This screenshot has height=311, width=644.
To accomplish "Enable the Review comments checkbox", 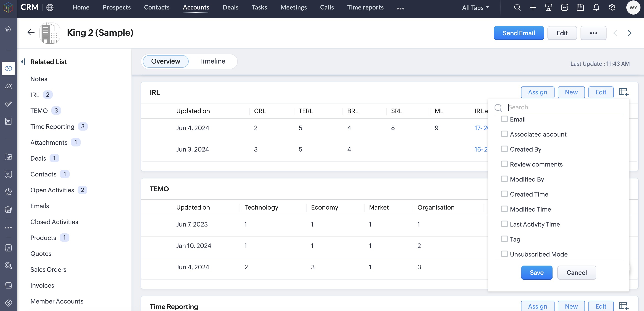I will [x=504, y=164].
